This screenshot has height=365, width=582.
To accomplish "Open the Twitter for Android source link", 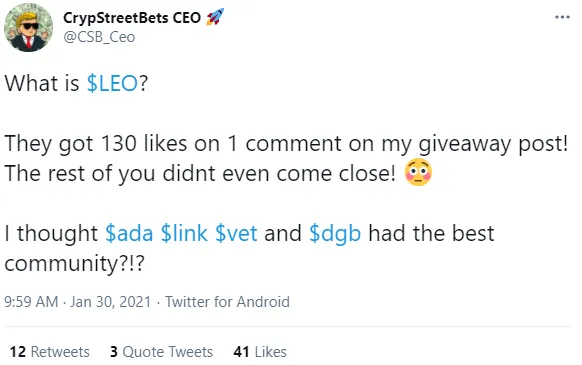I will (227, 302).
